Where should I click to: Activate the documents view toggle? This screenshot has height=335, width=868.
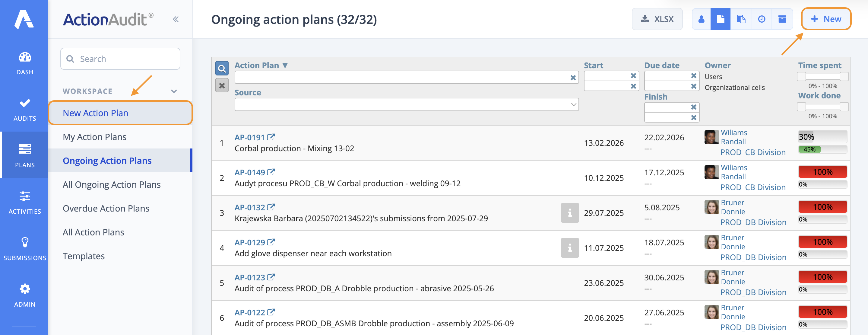721,19
